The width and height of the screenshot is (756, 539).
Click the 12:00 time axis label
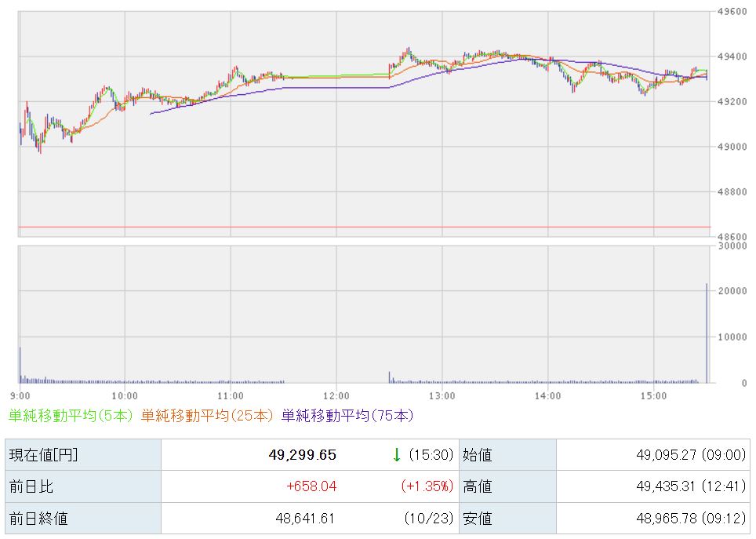[336, 395]
